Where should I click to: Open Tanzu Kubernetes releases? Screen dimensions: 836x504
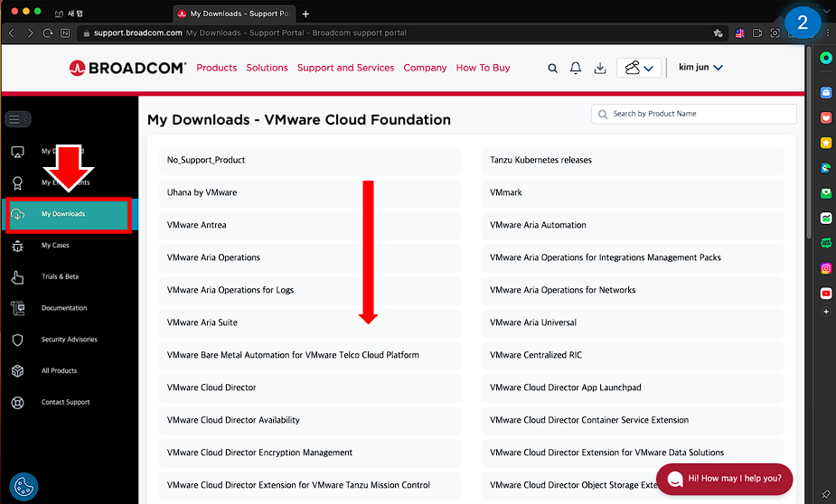click(633, 161)
